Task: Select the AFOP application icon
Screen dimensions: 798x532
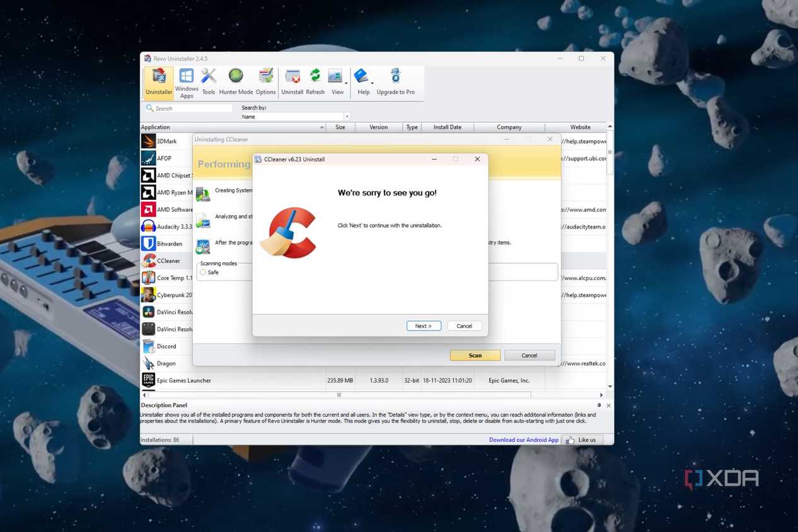Action: tap(148, 158)
